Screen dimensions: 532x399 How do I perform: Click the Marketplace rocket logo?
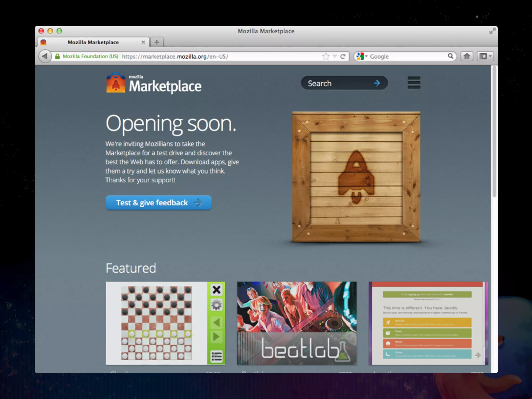tap(116, 83)
